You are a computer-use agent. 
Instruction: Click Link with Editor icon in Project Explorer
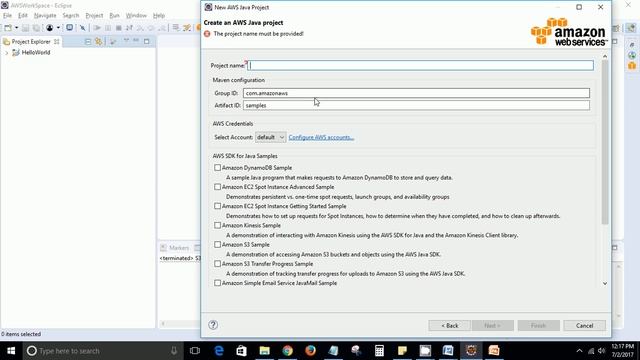pos(98,42)
